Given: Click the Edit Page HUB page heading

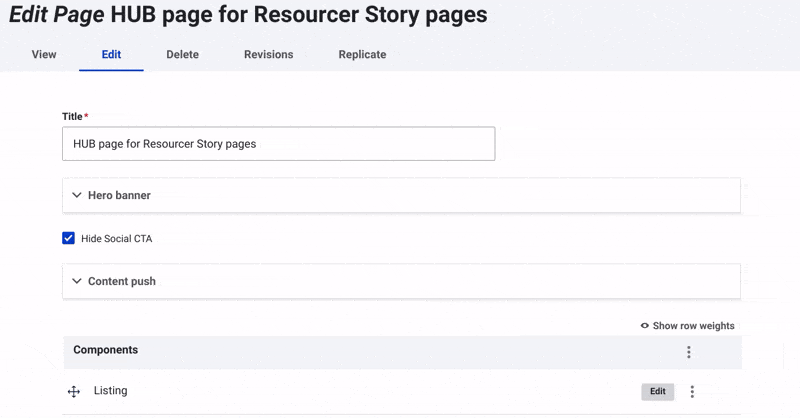Looking at the screenshot, I should [x=248, y=14].
